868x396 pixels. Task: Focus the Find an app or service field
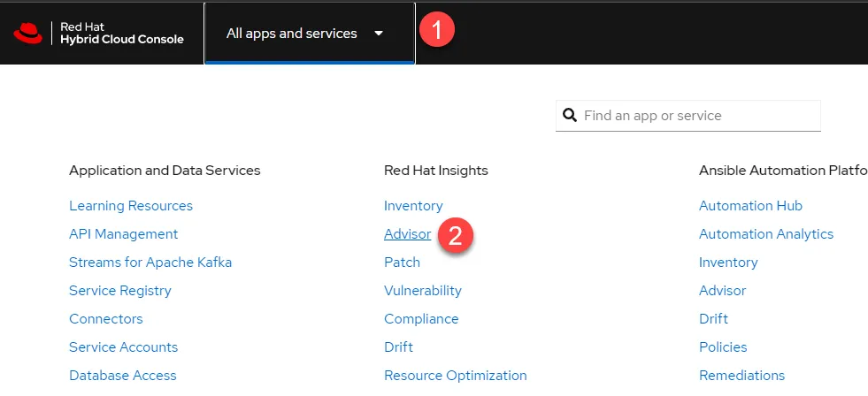pyautogui.click(x=688, y=116)
